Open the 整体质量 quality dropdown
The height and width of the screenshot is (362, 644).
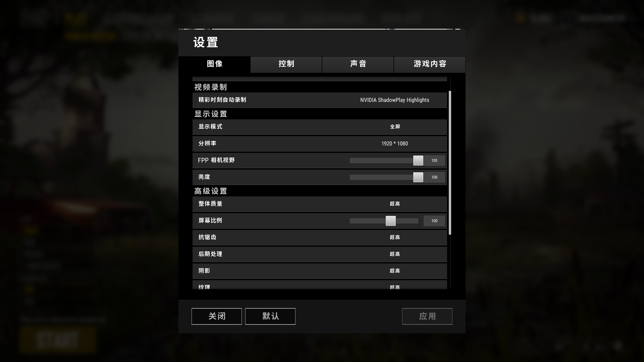pyautogui.click(x=395, y=204)
